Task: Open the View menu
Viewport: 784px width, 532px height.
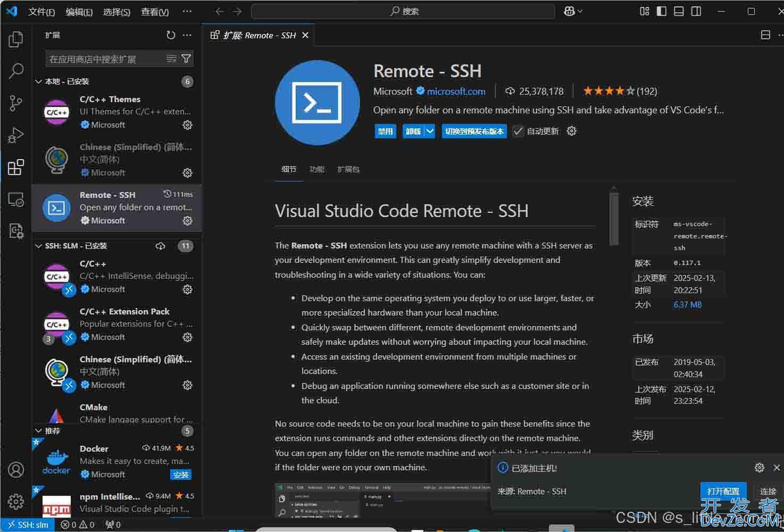Action: [x=155, y=12]
